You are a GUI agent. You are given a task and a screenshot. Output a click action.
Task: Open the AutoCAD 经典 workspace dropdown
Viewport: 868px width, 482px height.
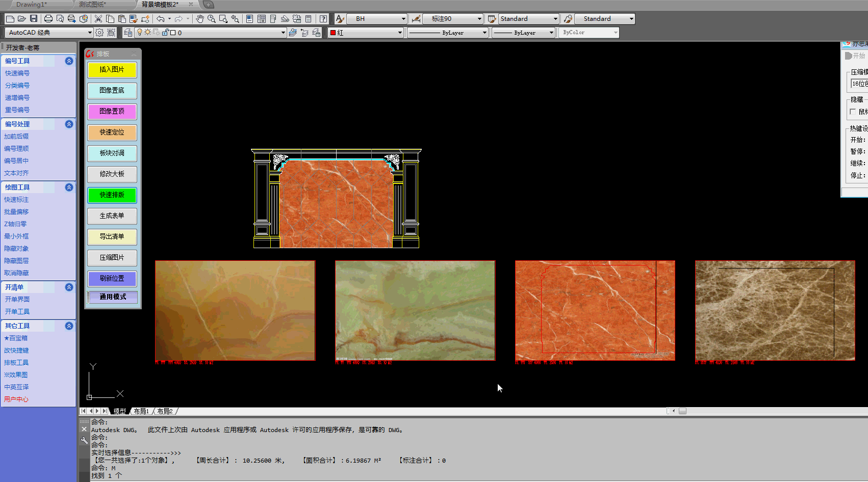coord(90,33)
